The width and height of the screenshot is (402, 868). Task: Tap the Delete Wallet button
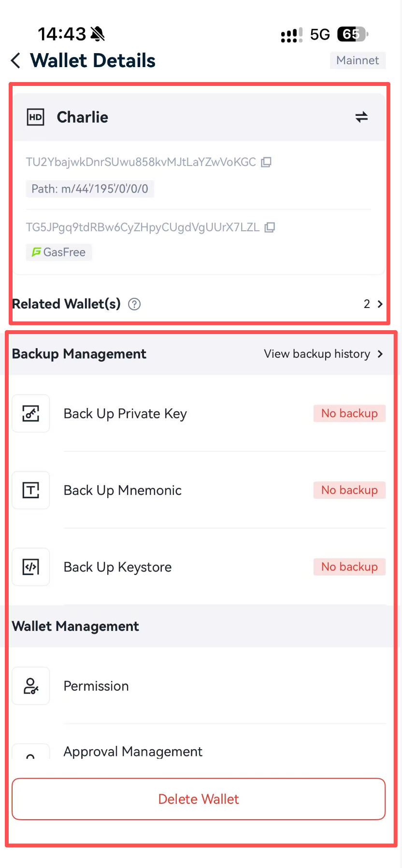(x=199, y=799)
